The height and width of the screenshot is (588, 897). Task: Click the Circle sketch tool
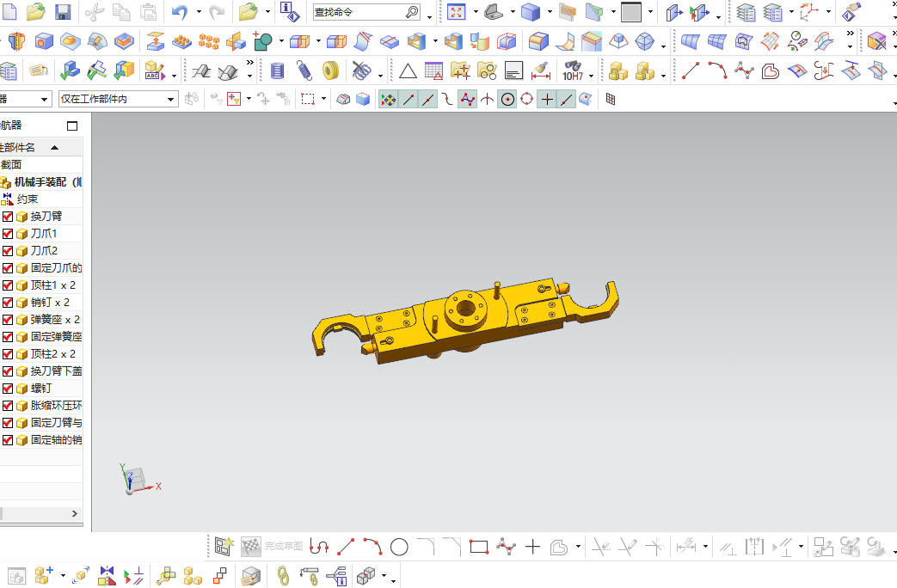(399, 548)
